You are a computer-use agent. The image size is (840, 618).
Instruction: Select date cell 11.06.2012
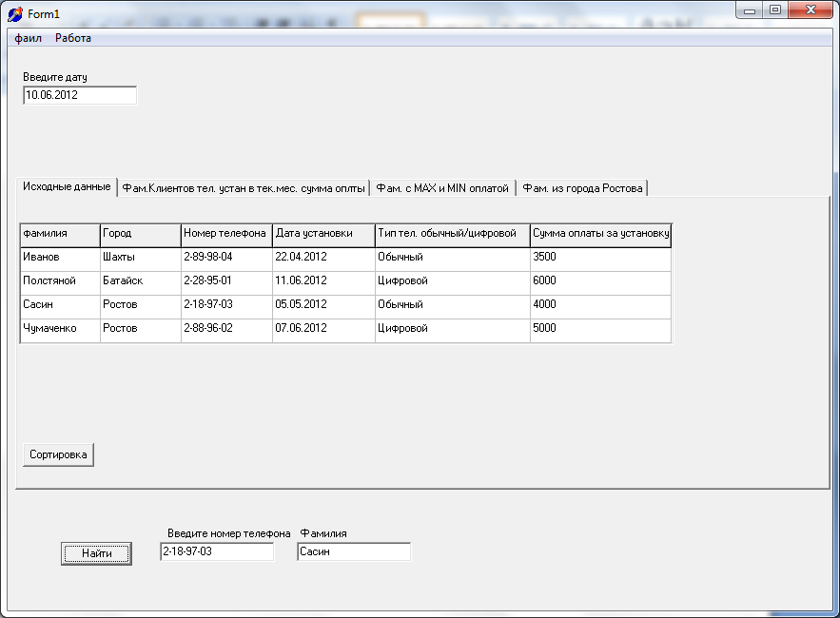(323, 282)
